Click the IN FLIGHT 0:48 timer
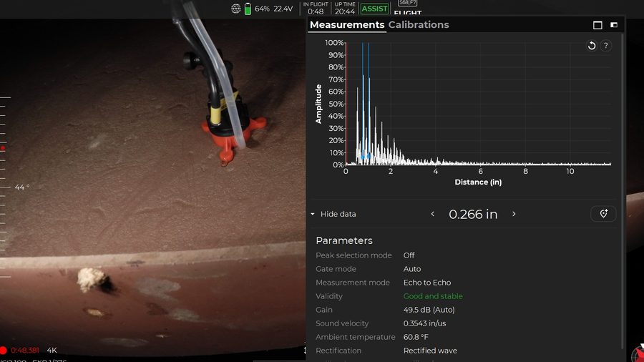 [x=316, y=8]
